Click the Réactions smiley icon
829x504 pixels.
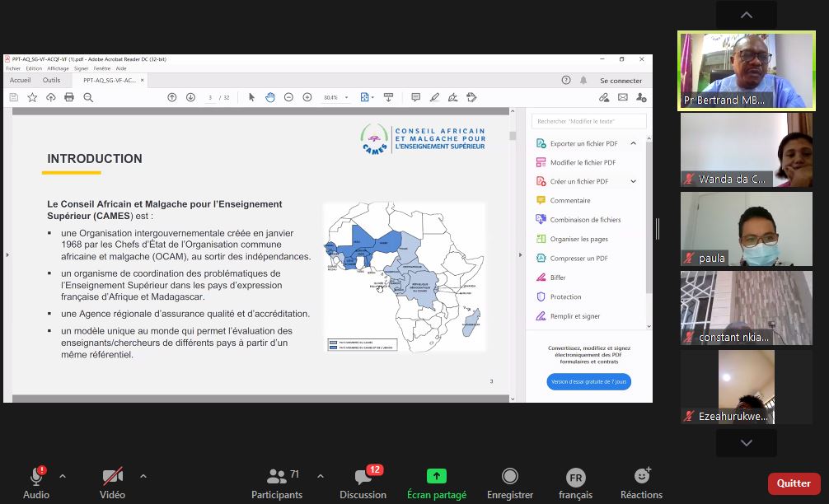(642, 476)
